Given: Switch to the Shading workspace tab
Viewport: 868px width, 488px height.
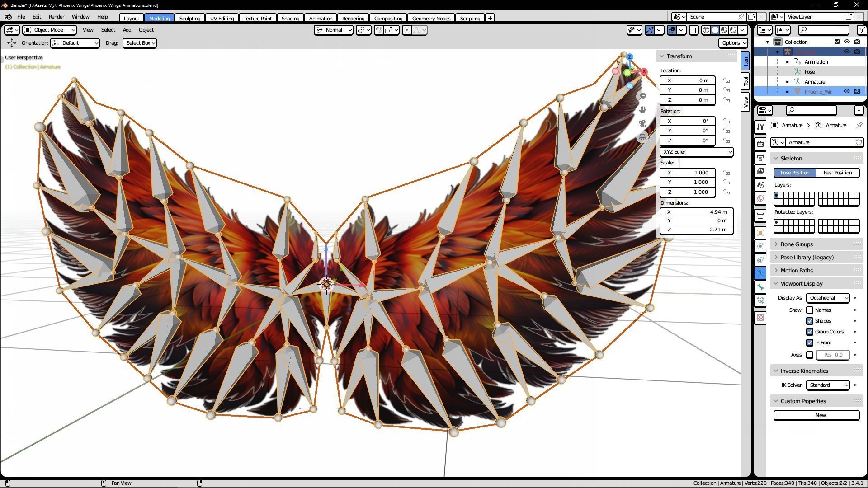Looking at the screenshot, I should pos(290,18).
